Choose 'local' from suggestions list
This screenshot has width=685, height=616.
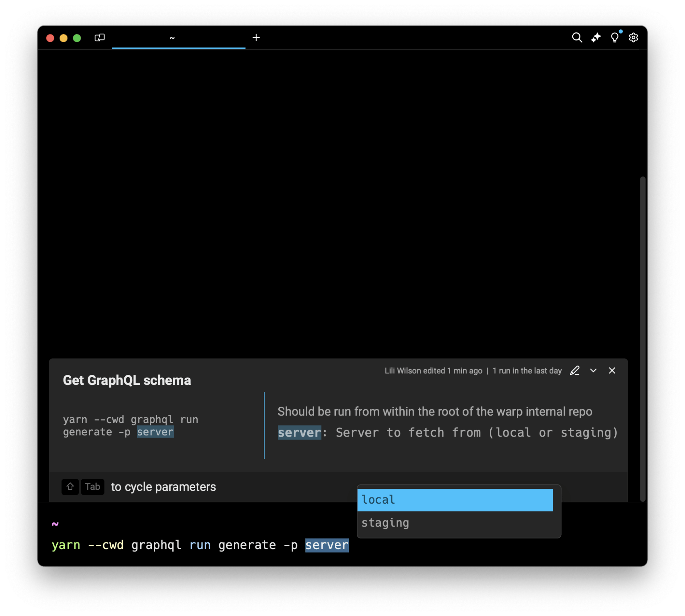coord(455,500)
